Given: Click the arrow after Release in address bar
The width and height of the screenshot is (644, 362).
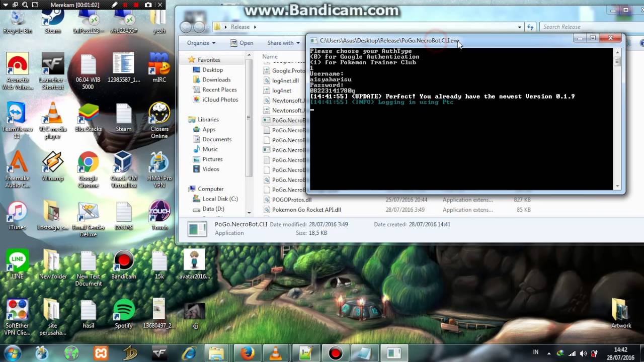Looking at the screenshot, I should pyautogui.click(x=255, y=27).
